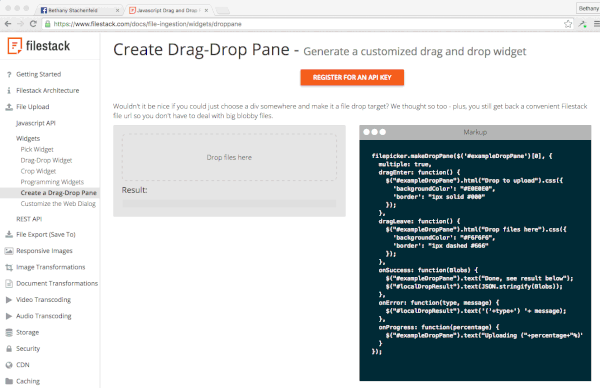Go back with the browser back arrow

click(8, 24)
